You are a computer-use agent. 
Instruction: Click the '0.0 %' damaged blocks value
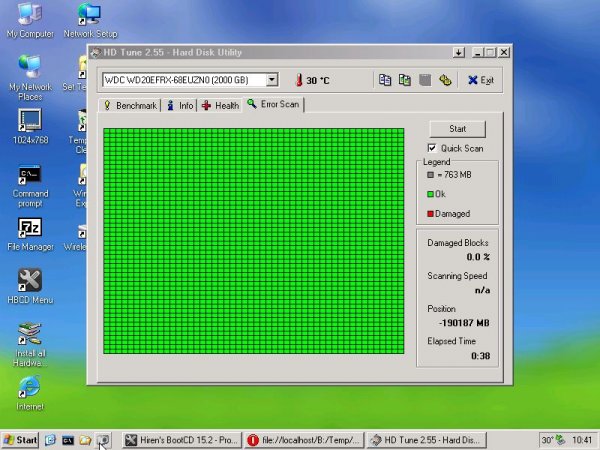[x=478, y=257]
